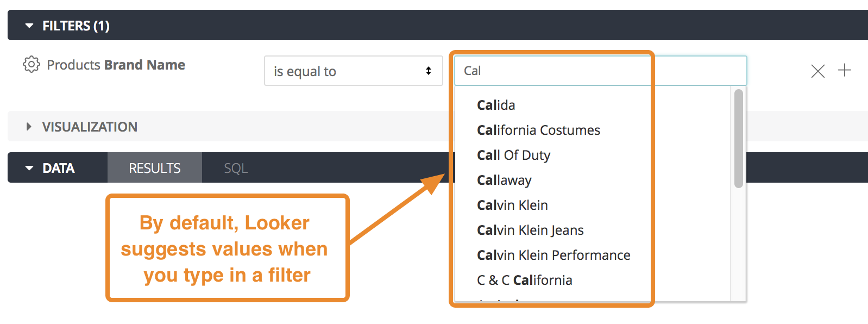Expand the VISUALIZATION section
This screenshot has height=324, width=868.
(89, 126)
